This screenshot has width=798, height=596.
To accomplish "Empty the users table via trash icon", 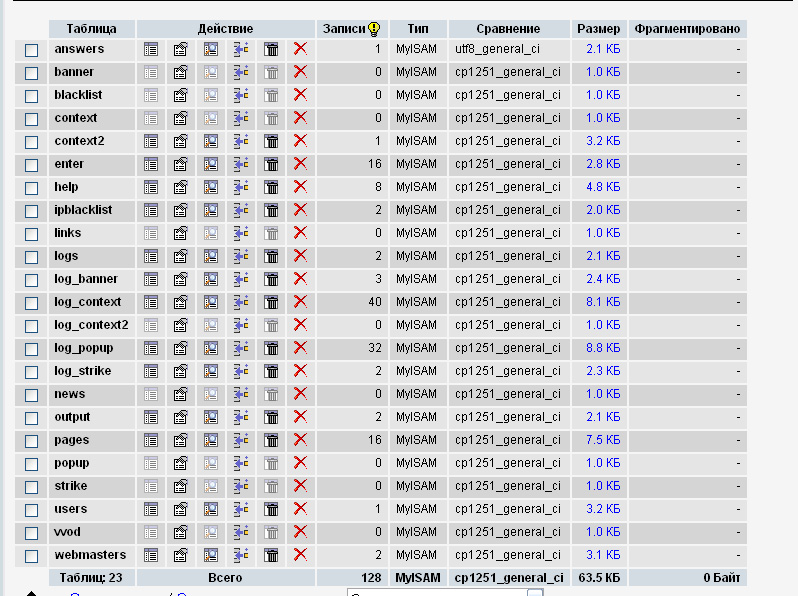I will 271,509.
